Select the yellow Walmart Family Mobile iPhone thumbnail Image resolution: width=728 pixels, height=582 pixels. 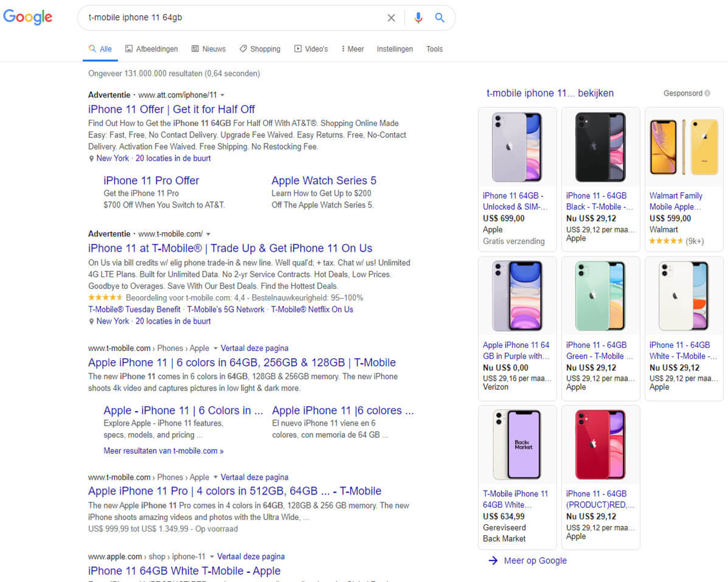pos(684,147)
